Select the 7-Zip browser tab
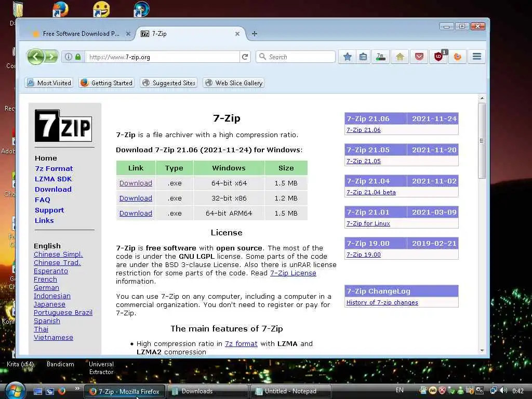The height and width of the screenshot is (399, 532). tap(190, 34)
